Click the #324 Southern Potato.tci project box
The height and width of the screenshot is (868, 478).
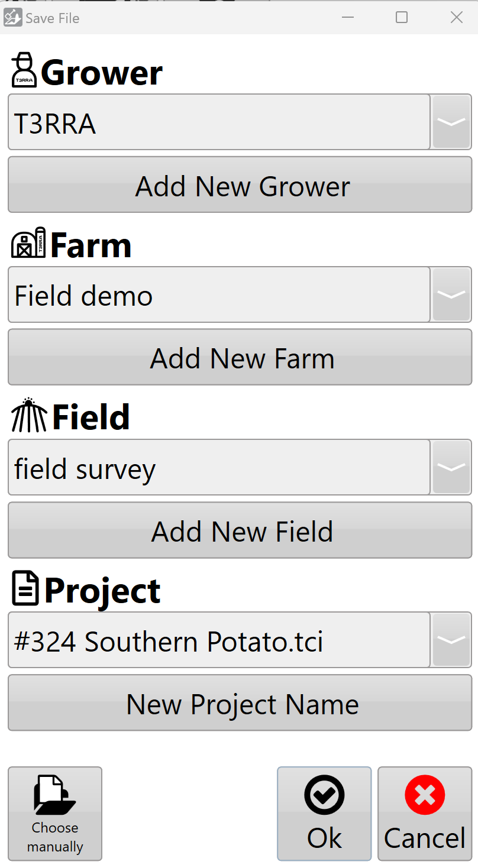(219, 640)
